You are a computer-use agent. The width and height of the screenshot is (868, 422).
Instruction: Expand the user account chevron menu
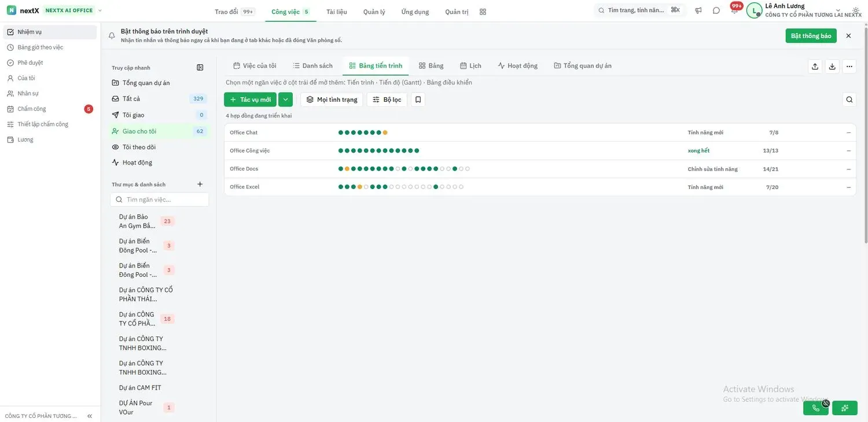point(838,10)
